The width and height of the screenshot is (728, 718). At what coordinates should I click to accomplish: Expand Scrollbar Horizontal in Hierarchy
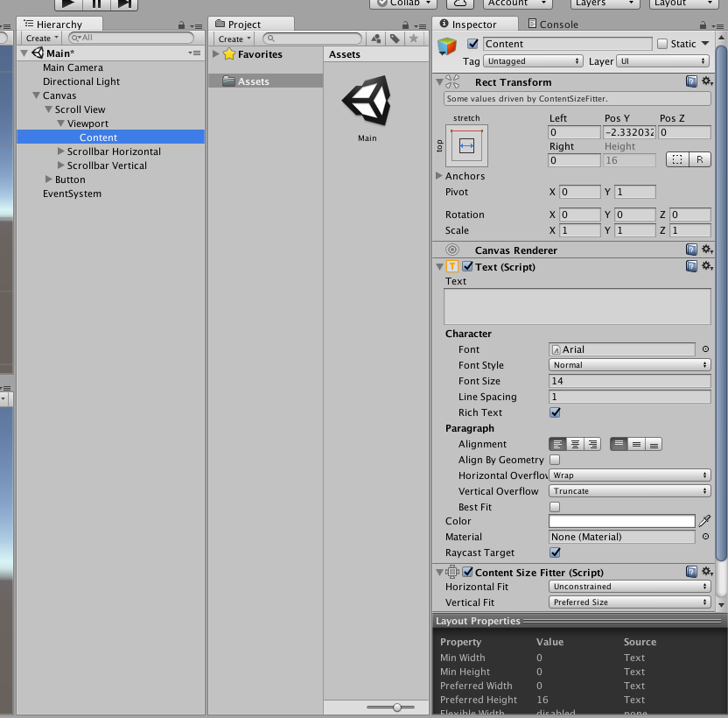click(61, 151)
